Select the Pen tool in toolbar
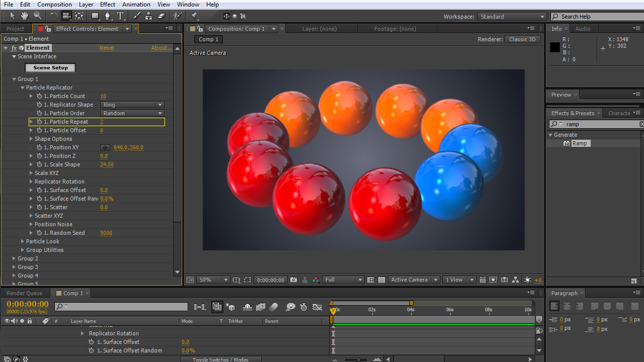This screenshot has height=362, width=644. pos(108,16)
